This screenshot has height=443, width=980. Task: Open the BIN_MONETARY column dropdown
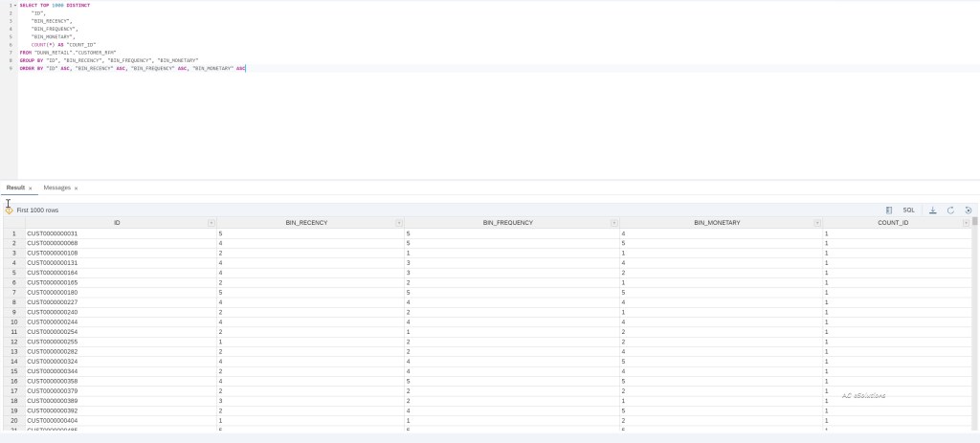814,223
